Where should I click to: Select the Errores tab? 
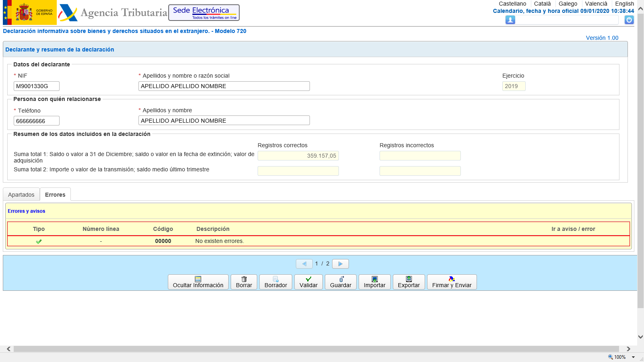(x=55, y=195)
